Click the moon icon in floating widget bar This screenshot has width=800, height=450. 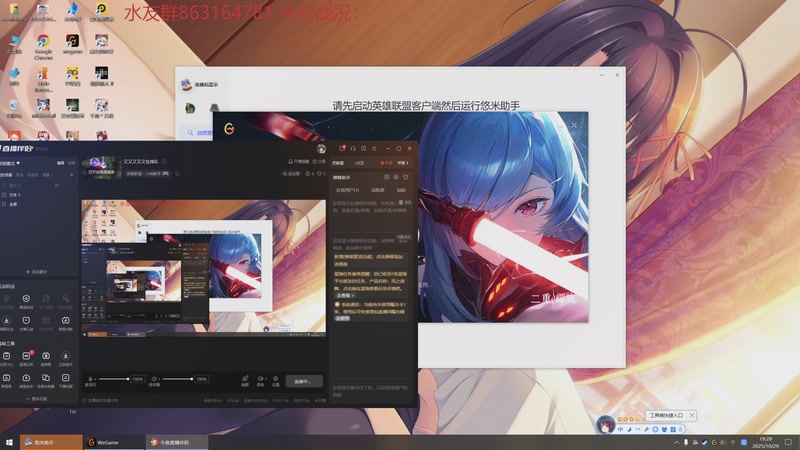629,430
